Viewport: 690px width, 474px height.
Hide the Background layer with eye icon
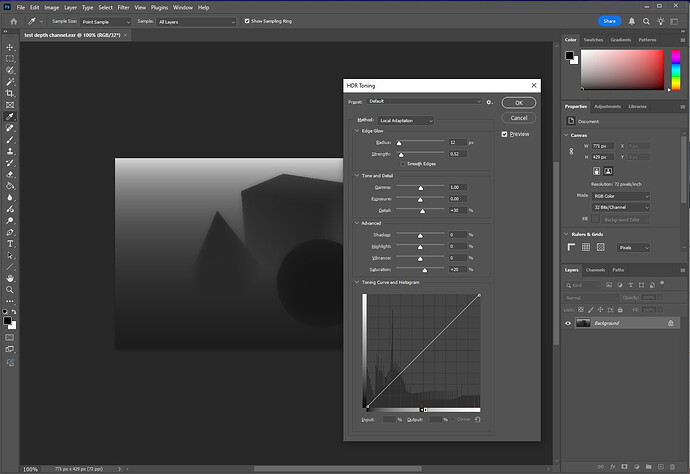568,323
